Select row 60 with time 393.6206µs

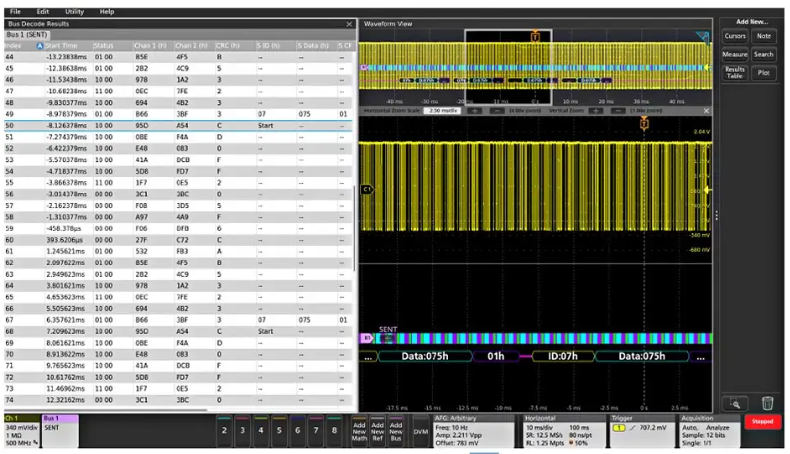click(178, 240)
